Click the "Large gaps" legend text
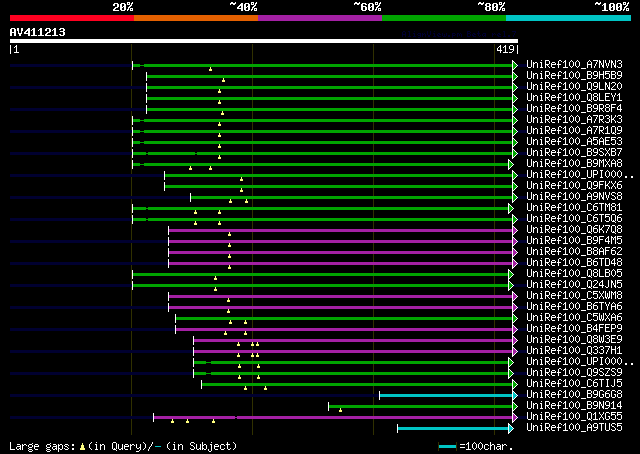The width and height of the screenshot is (640, 454). [x=42, y=446]
